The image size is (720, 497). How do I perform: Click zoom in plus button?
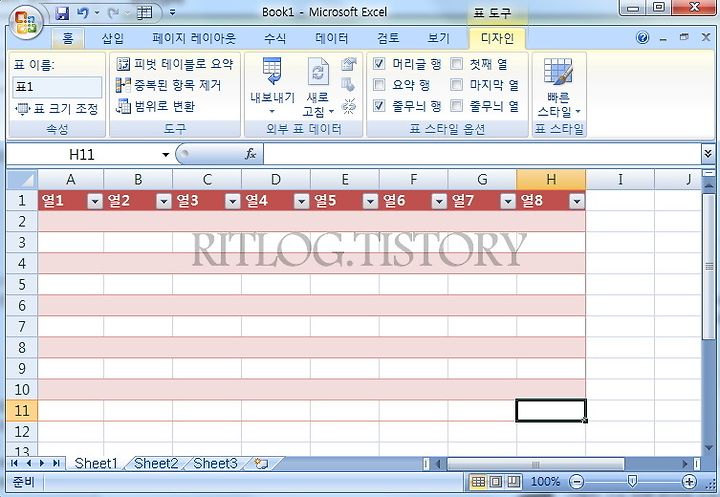pos(689,482)
